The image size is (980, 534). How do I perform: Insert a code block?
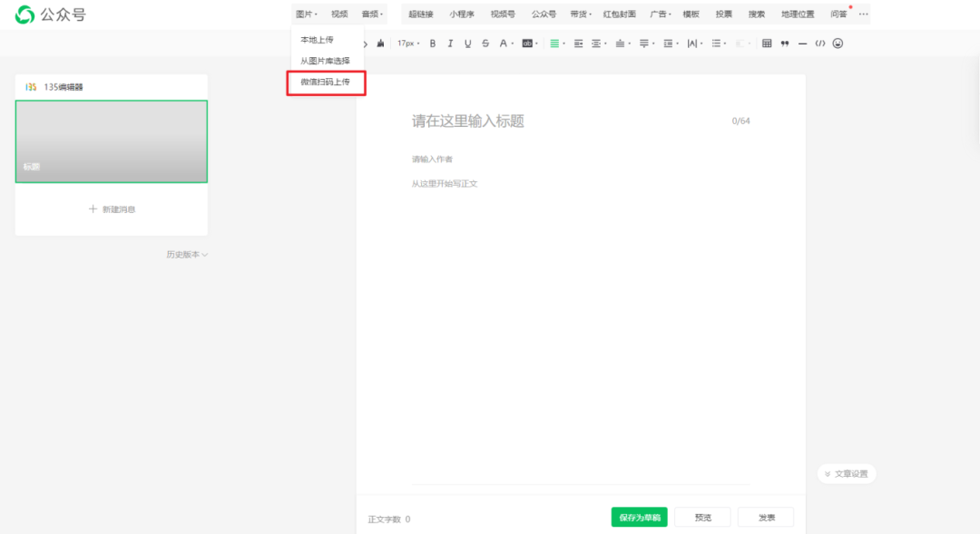click(820, 44)
